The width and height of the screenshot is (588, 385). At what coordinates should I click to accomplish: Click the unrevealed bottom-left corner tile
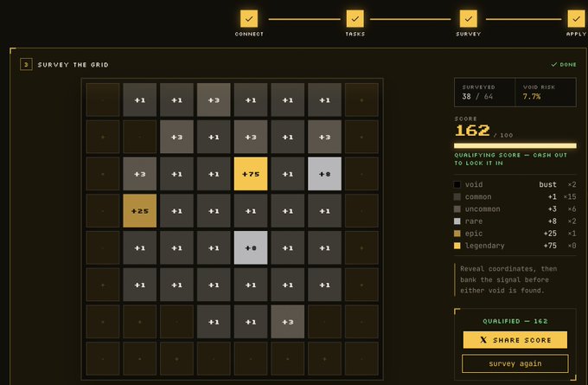click(103, 358)
